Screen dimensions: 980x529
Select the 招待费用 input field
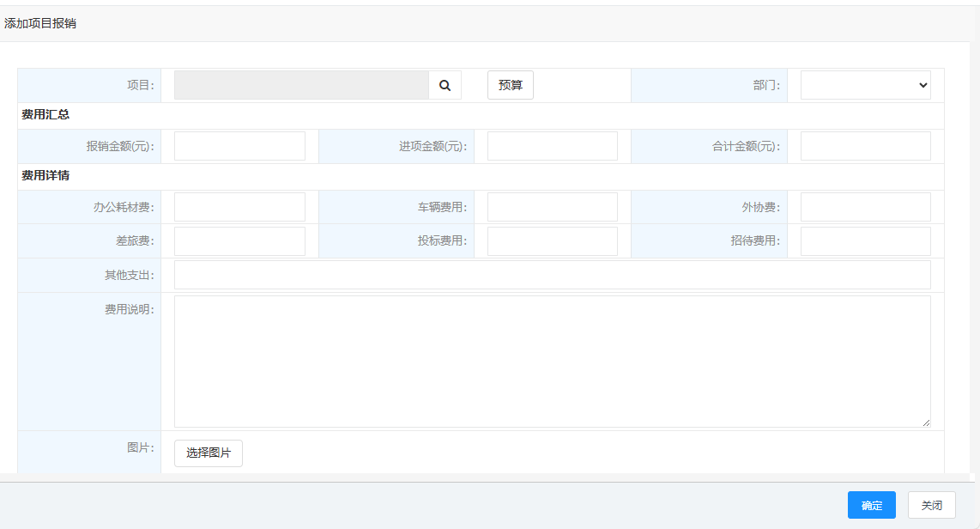click(865, 241)
